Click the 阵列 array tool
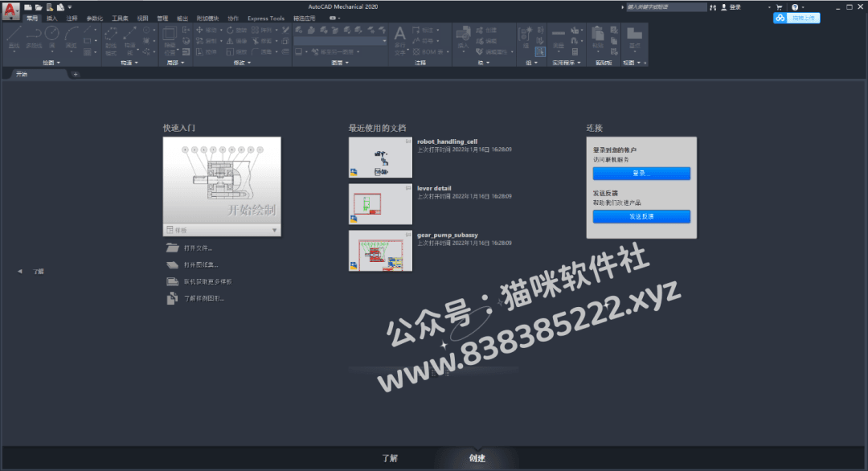Image resolution: width=868 pixels, height=471 pixels. click(x=262, y=30)
